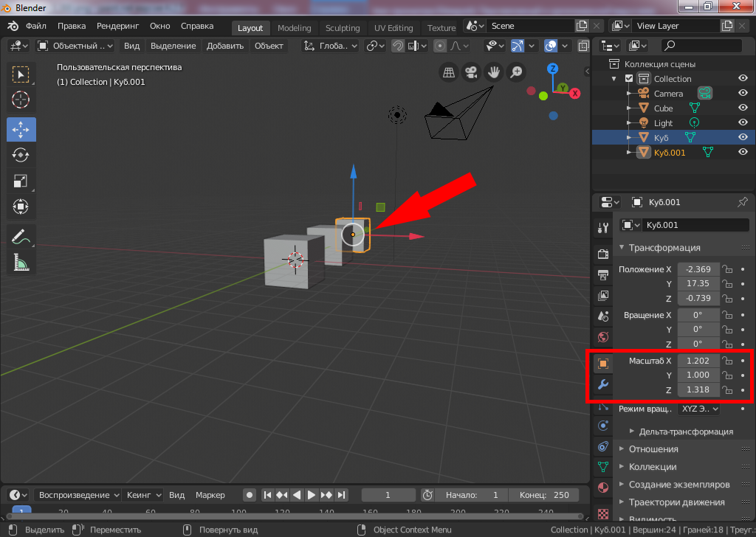Select the Scale tool

(x=21, y=181)
